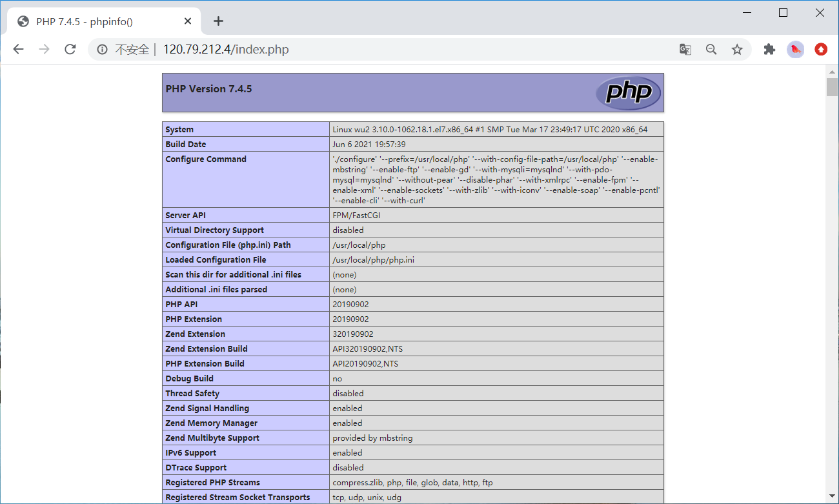
Task: Click the 'IPv6 Support' row label
Action: pyautogui.click(x=191, y=453)
